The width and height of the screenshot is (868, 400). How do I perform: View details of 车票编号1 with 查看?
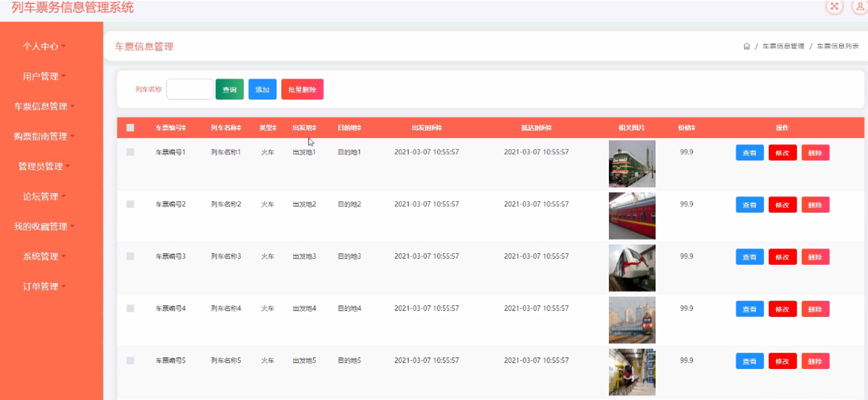coord(749,153)
